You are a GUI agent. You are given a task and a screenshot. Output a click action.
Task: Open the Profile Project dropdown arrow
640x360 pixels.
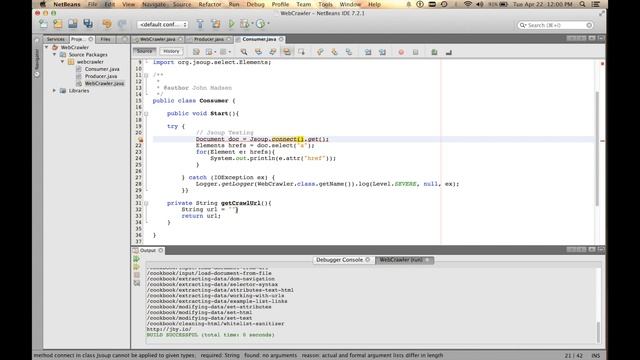pyautogui.click(x=268, y=24)
